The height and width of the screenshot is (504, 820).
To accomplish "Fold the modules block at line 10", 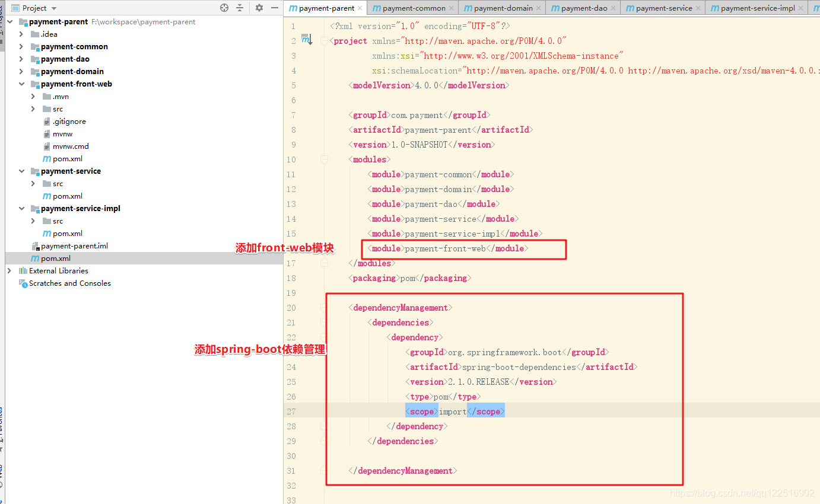I will coord(324,160).
